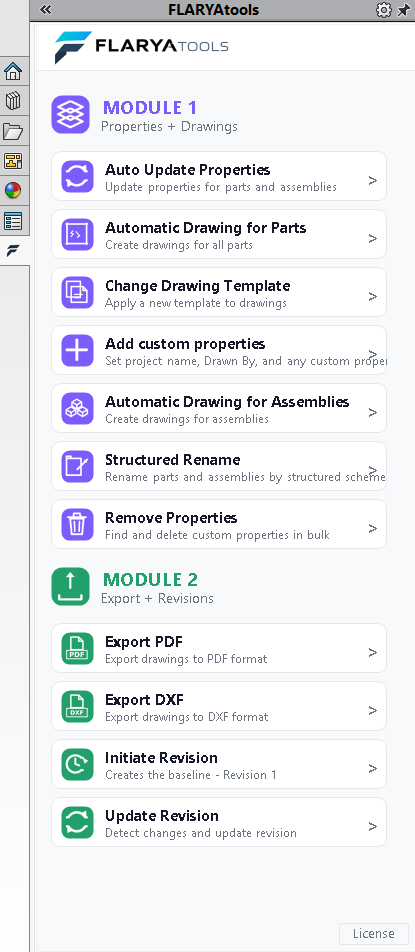
Task: Click the Export DXF file icon
Action: (78, 707)
